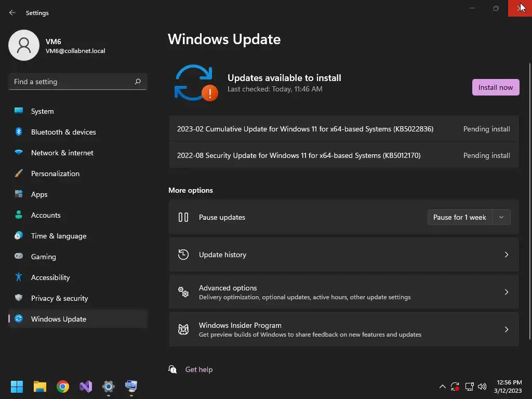Open File Explorer from taskbar
This screenshot has width=532, height=399.
(x=39, y=387)
